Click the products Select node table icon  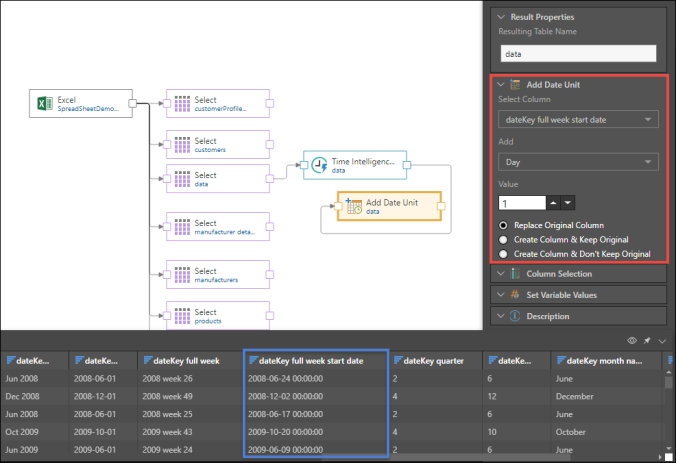coord(182,317)
